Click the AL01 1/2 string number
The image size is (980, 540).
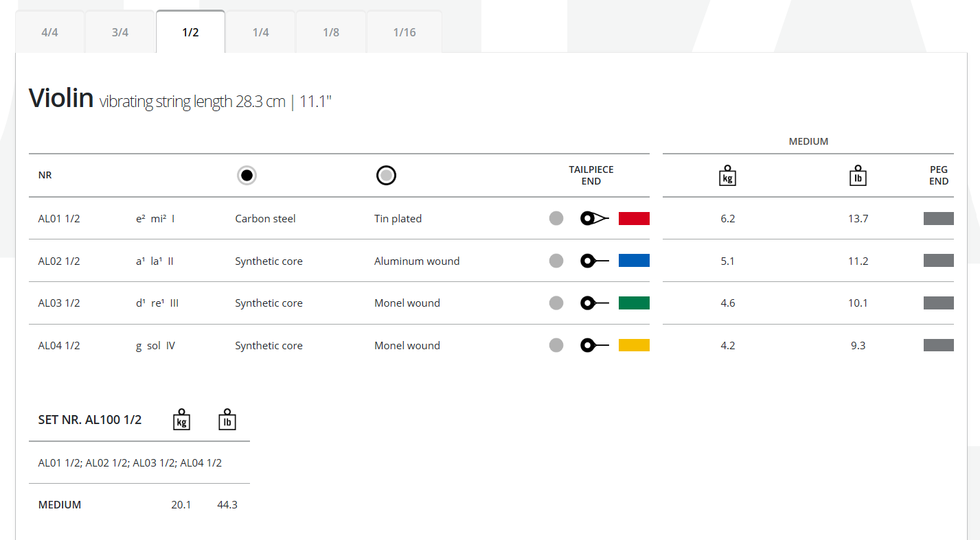pos(59,219)
